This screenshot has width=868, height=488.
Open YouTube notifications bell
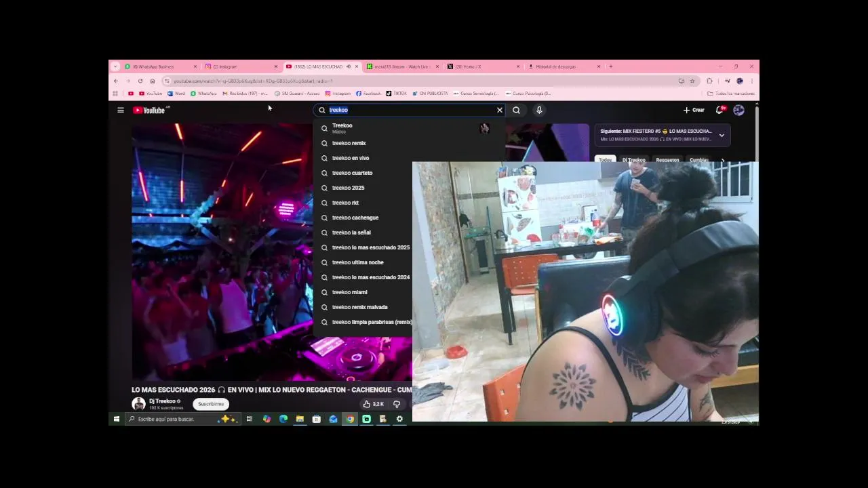pyautogui.click(x=720, y=110)
